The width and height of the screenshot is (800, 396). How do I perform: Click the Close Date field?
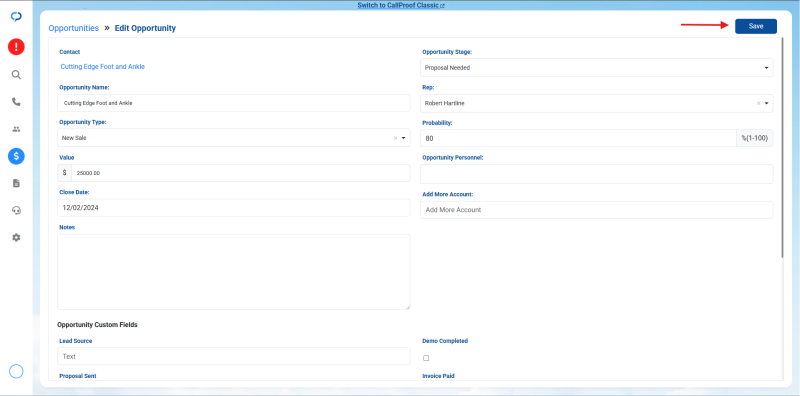coord(234,208)
